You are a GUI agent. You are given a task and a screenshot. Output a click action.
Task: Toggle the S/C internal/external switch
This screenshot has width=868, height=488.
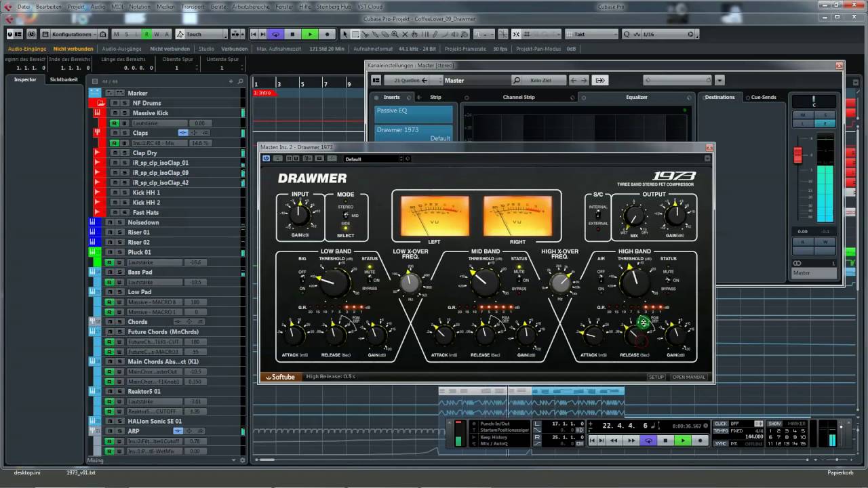597,216
